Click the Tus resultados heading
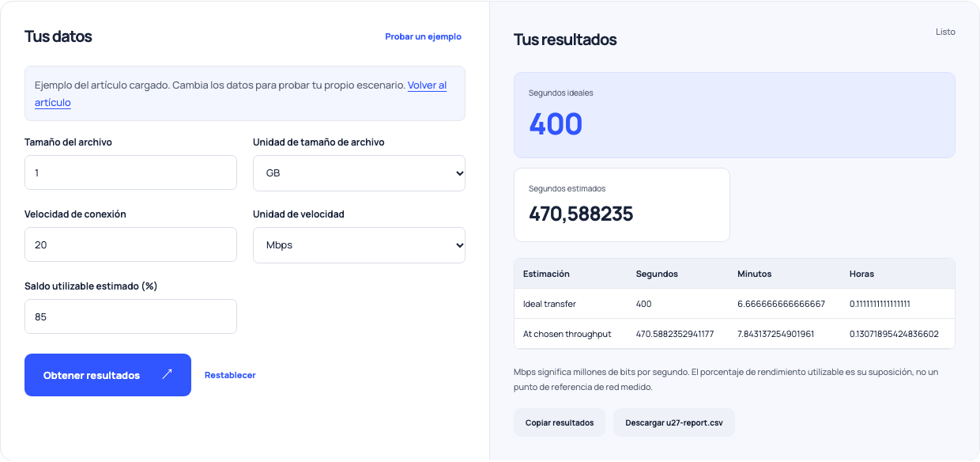 point(565,40)
